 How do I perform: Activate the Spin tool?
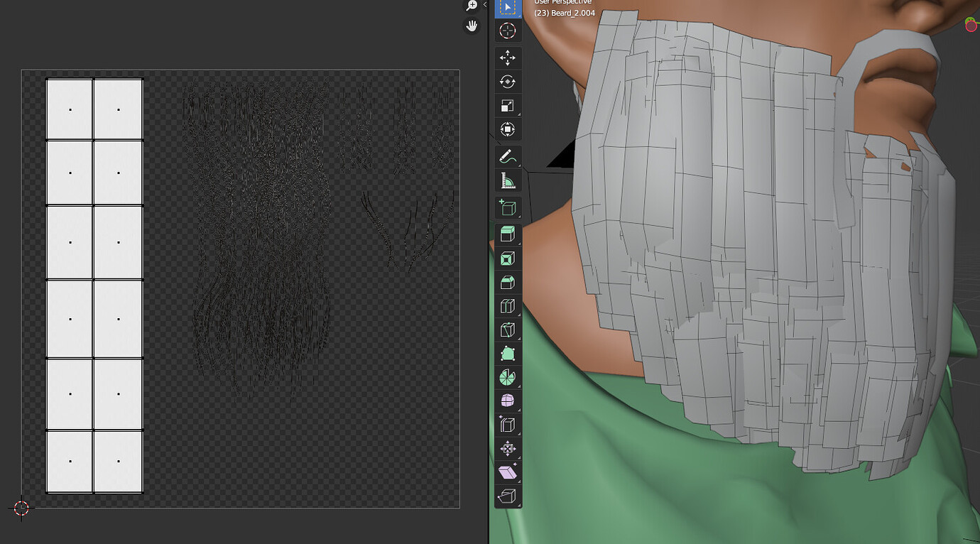click(x=507, y=378)
